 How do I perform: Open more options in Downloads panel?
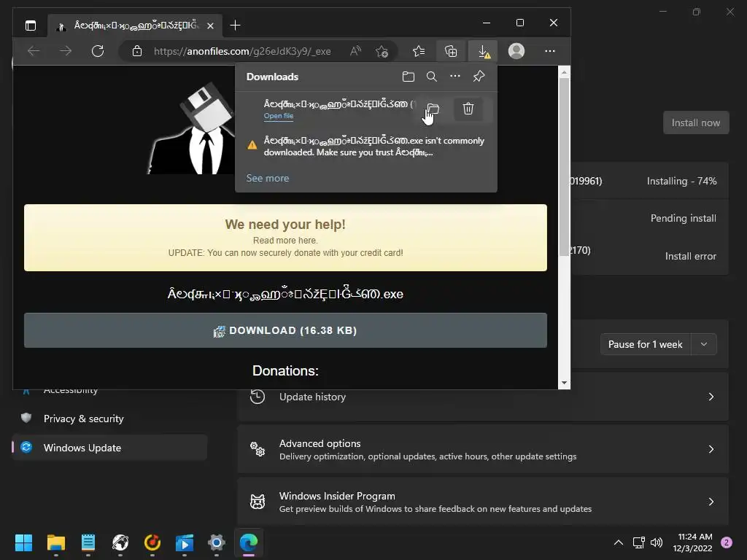tap(455, 76)
